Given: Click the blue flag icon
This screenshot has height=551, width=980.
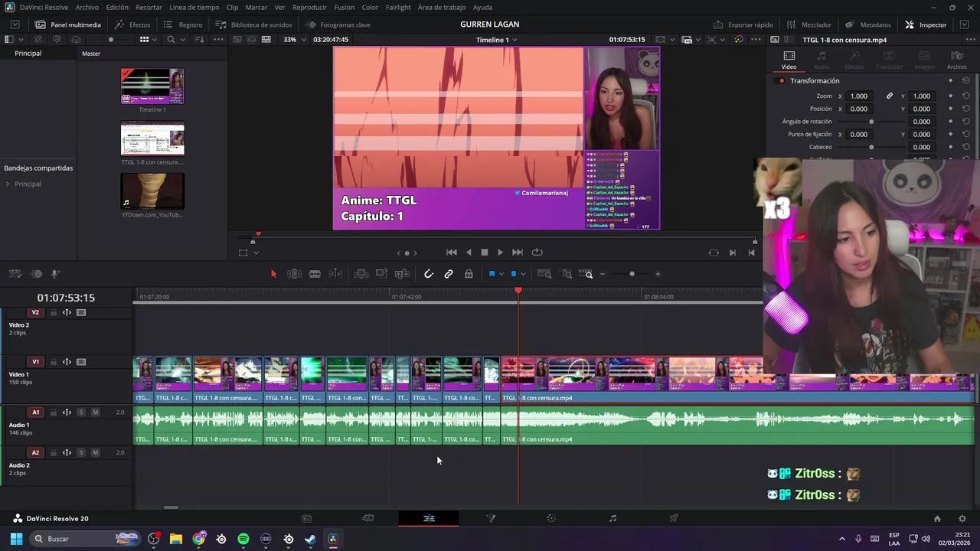Looking at the screenshot, I should [x=492, y=274].
